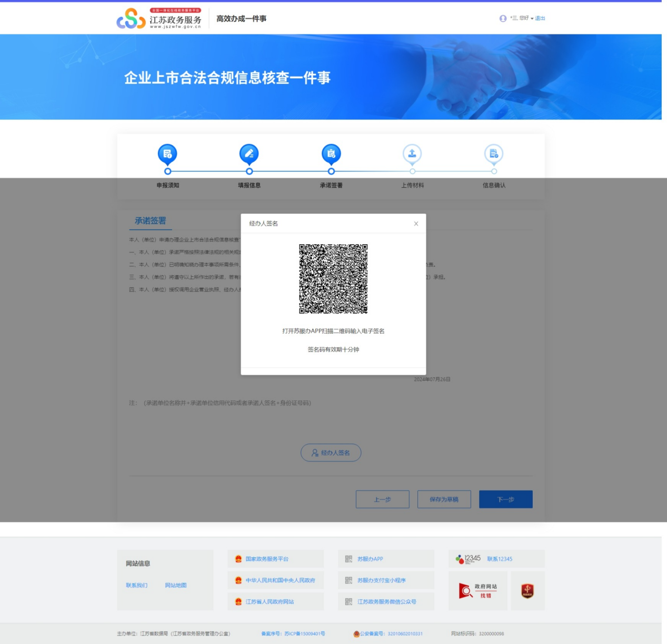Select the 申报须知 step icon
The width and height of the screenshot is (667, 644).
(x=167, y=154)
